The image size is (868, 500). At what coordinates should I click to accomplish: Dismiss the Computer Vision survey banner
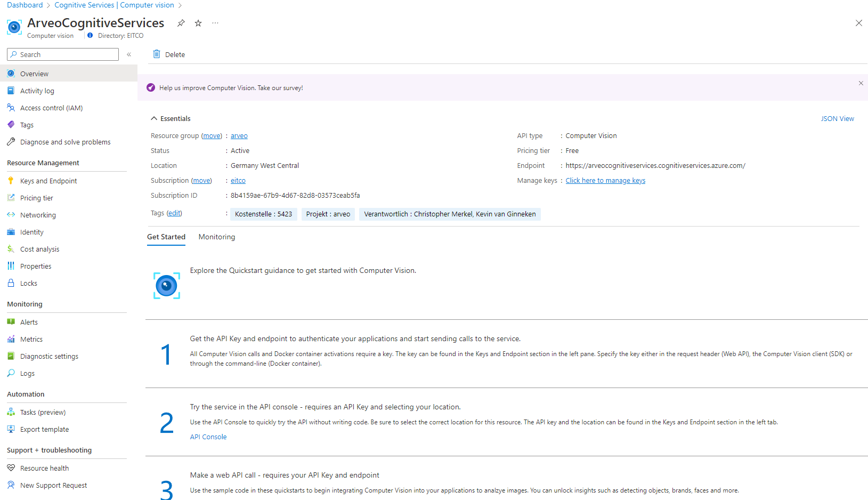861,83
